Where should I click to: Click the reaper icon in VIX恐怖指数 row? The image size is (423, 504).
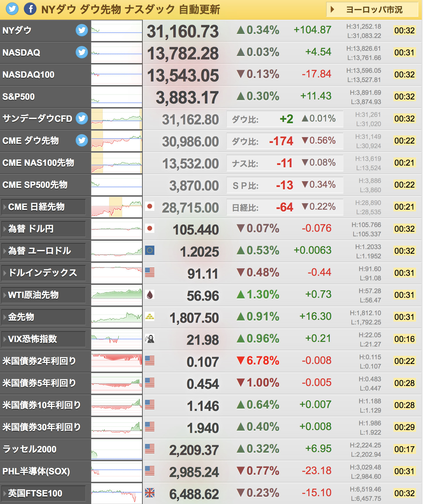coord(150,339)
